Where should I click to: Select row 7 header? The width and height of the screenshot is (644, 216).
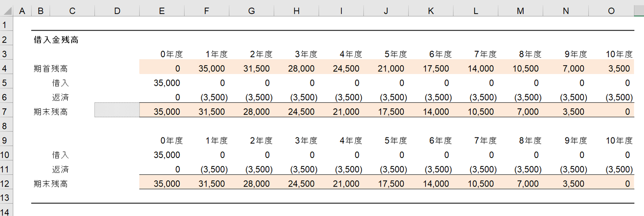click(5, 112)
